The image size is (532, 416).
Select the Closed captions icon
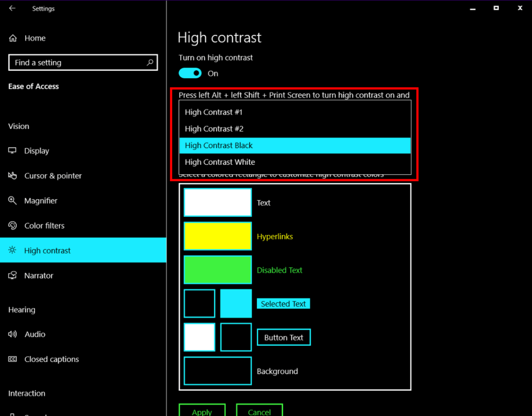[x=12, y=359]
